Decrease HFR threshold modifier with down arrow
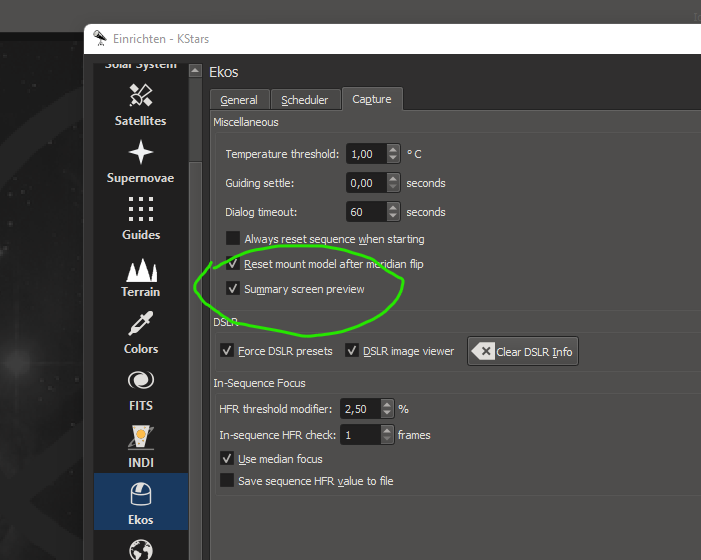Screen dimensions: 701x560 click(387, 413)
